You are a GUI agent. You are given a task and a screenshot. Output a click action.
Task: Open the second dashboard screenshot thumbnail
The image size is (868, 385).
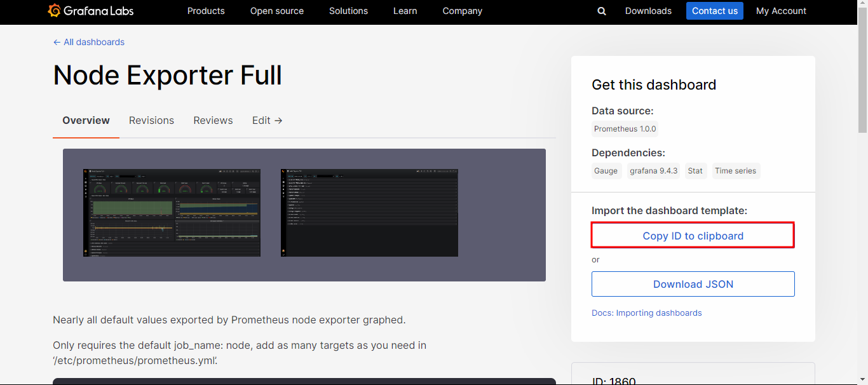click(369, 213)
